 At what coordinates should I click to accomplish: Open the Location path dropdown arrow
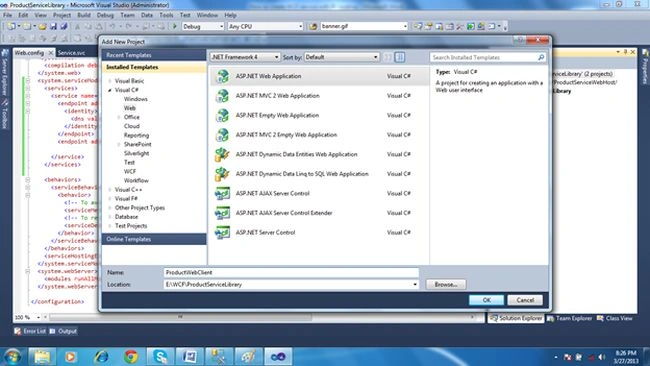click(415, 285)
